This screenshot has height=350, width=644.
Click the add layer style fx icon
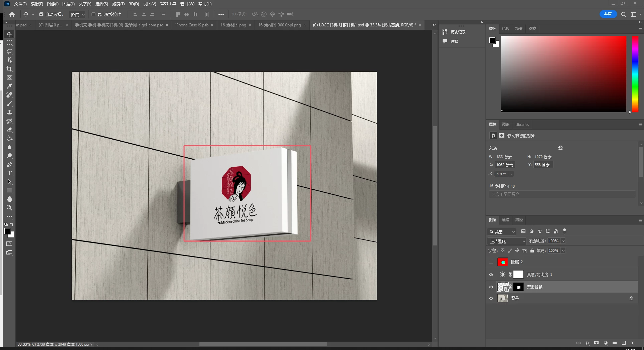coord(588,343)
